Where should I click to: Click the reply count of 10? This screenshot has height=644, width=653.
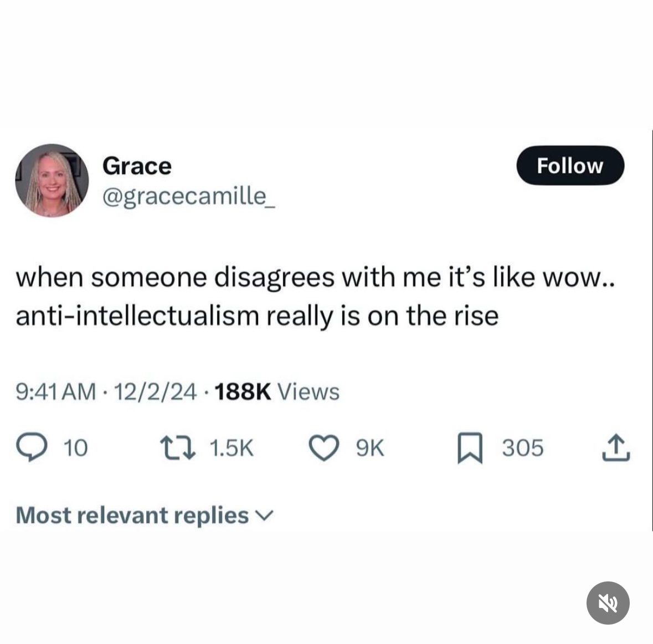[76, 448]
